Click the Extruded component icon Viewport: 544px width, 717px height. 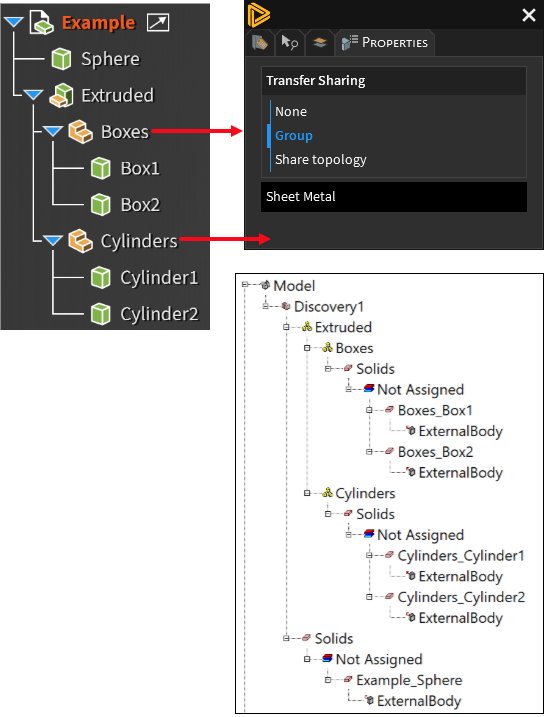point(62,95)
